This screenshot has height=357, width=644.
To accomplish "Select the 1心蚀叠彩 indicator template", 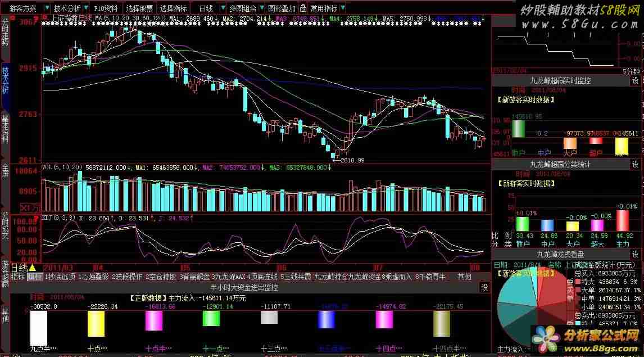I will (x=94, y=277).
